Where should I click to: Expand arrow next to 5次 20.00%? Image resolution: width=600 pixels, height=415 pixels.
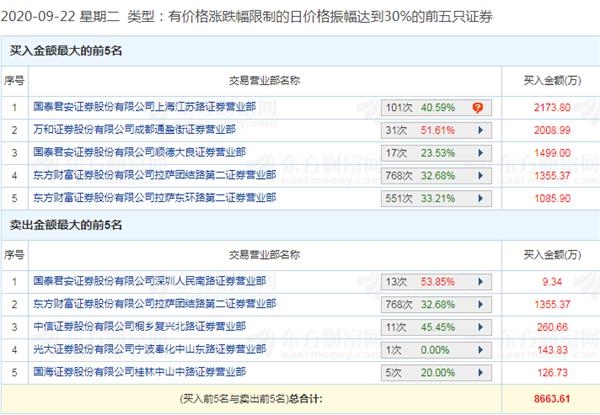[x=481, y=373]
